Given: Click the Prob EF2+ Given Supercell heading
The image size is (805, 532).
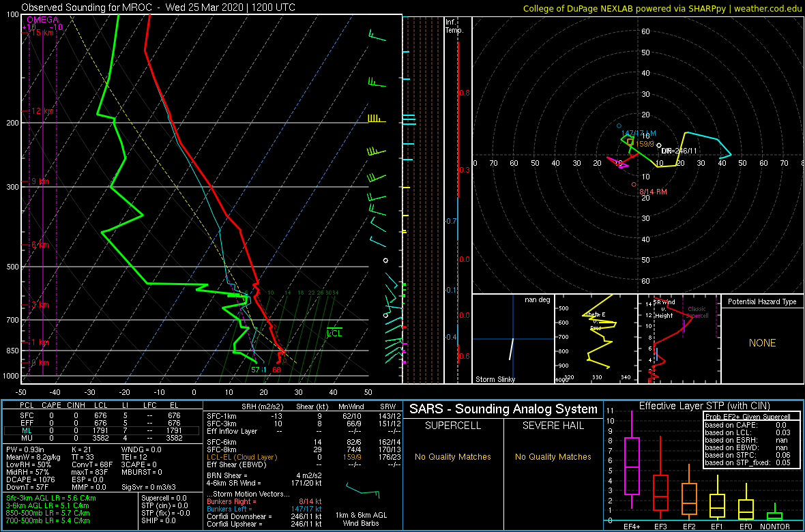Looking at the screenshot, I should [x=748, y=416].
